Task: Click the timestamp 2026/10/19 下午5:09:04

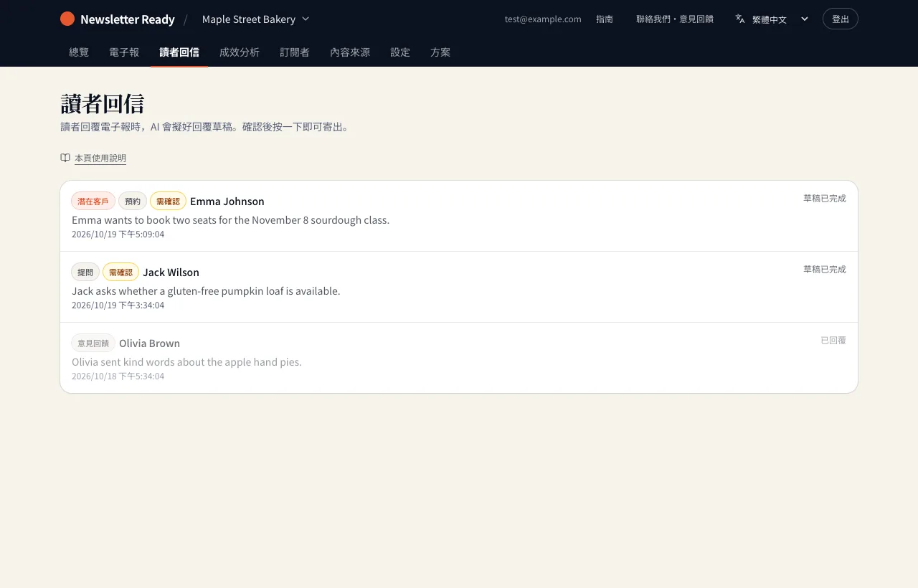Action: pos(118,234)
